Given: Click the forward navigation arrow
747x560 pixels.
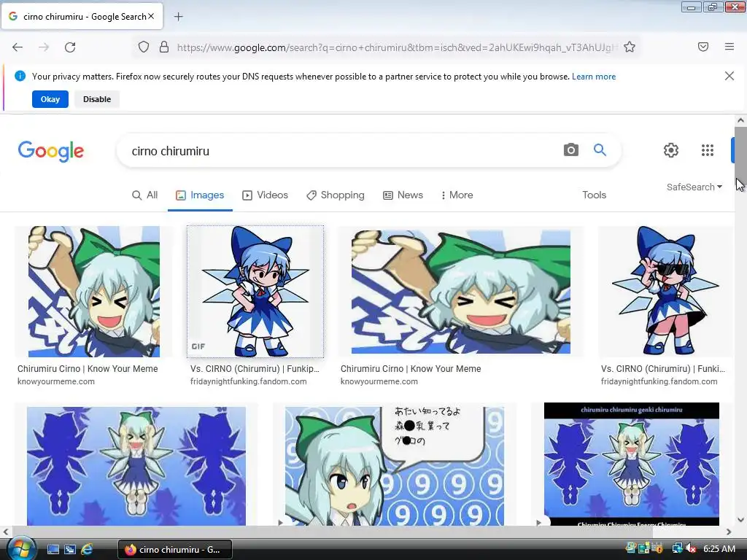Looking at the screenshot, I should 44,47.
